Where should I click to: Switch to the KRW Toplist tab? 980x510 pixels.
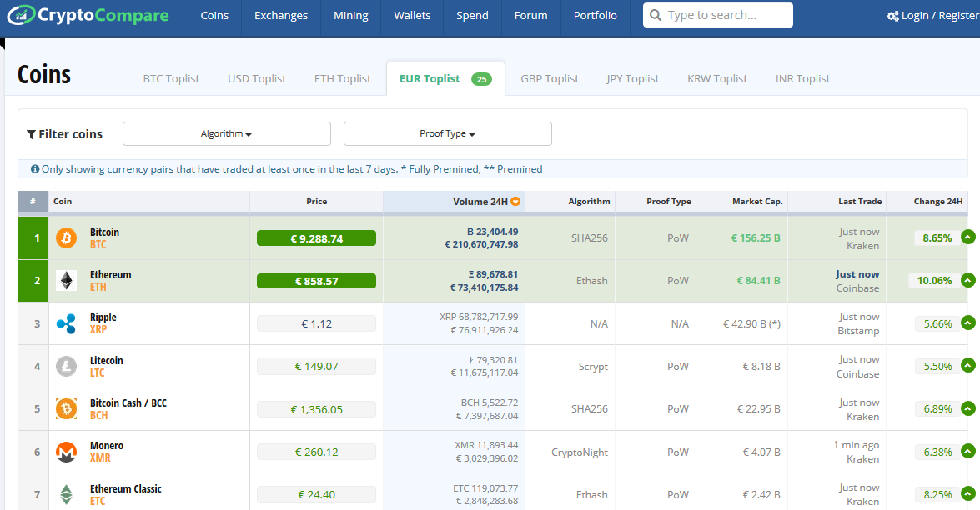[717, 78]
